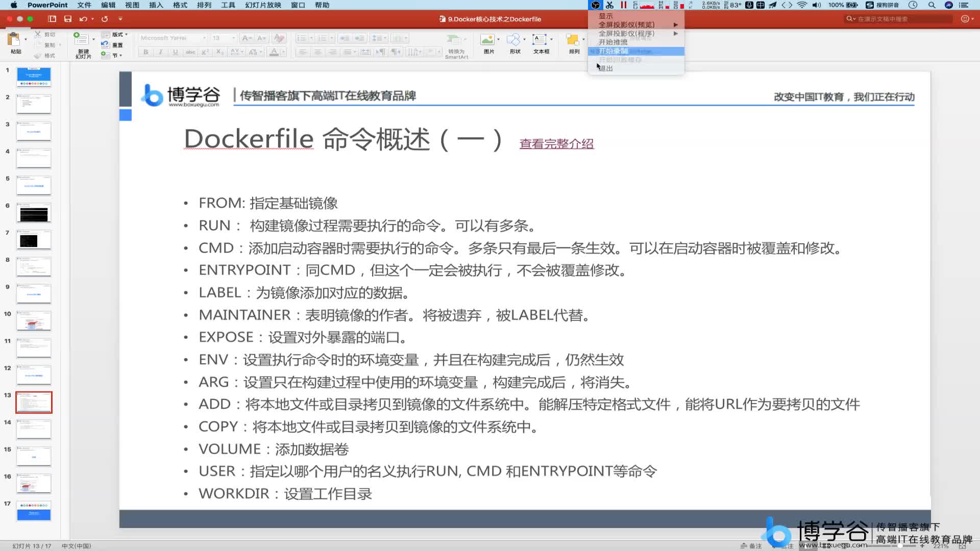Decrease font size with A- button

tap(262, 38)
